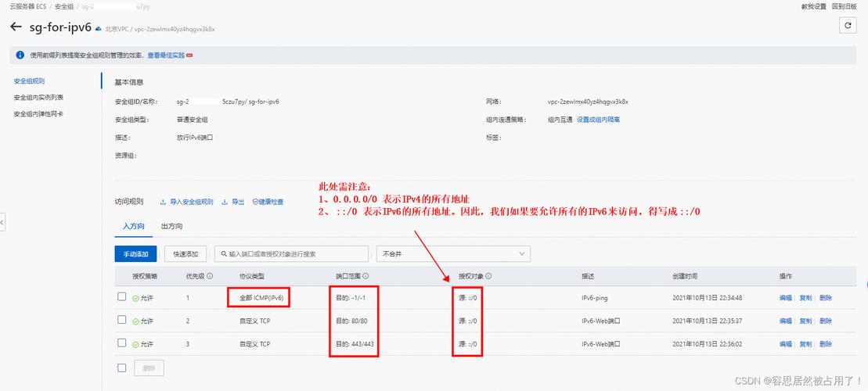Click the creation time 2021年10月13日 22:35:37
This screenshot has height=391, width=868.
pos(707,321)
